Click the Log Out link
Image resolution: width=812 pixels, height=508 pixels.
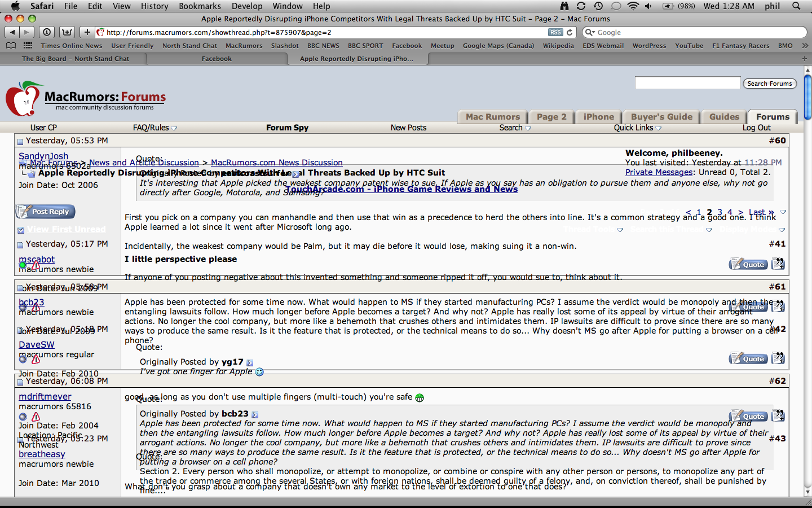[x=757, y=128]
